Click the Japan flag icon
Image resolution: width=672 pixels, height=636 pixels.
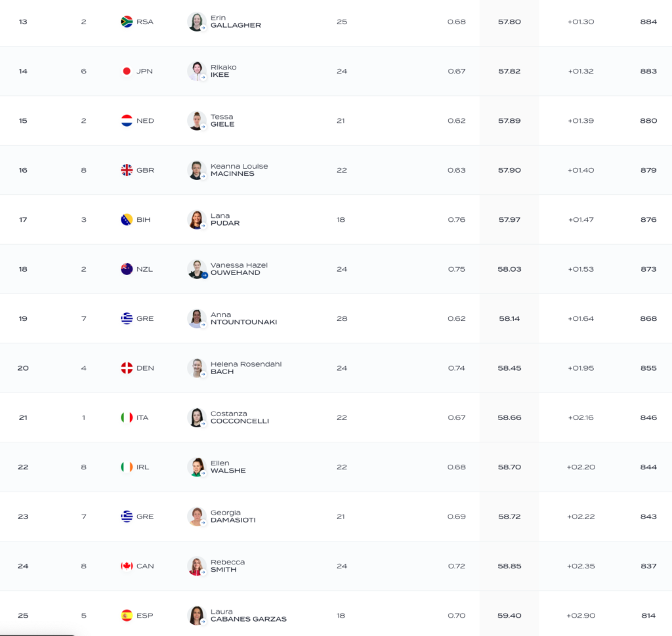point(127,71)
